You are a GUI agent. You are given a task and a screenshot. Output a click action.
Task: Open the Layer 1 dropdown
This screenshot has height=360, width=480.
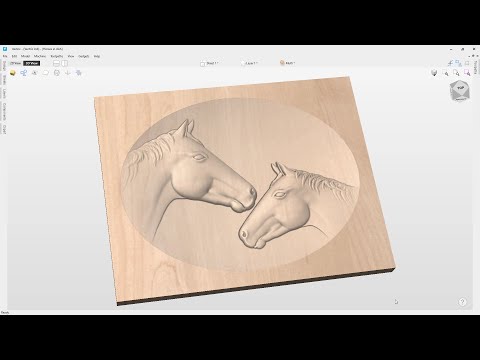249,63
